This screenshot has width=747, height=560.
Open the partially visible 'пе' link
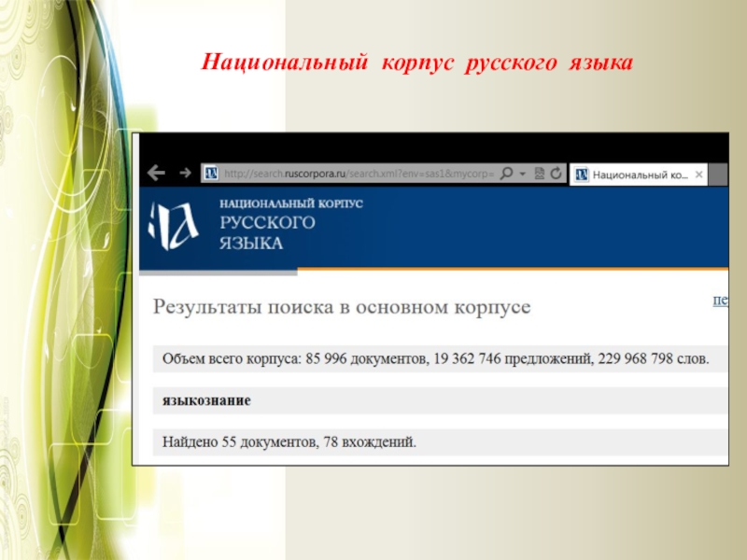[x=720, y=300]
